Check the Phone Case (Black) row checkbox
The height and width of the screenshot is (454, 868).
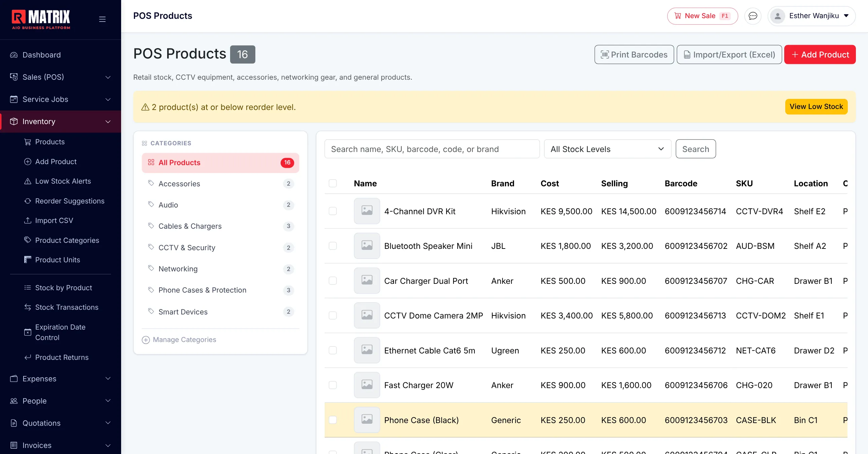pyautogui.click(x=333, y=420)
